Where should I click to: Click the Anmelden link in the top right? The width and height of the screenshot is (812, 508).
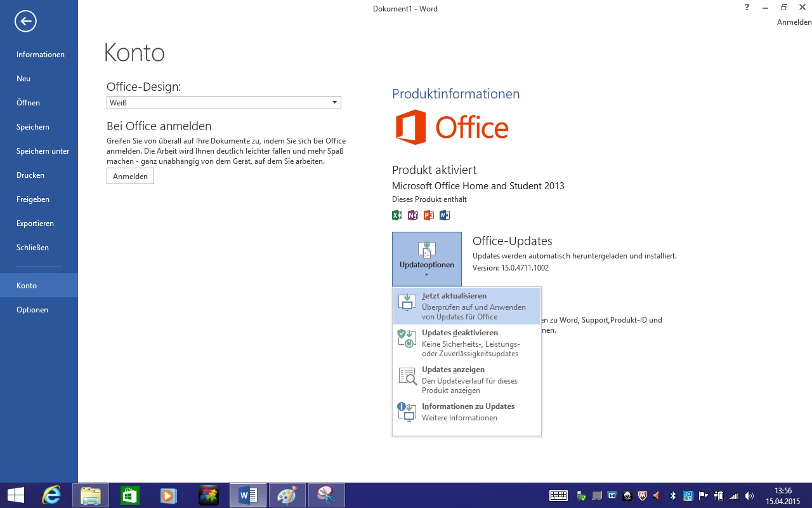(794, 22)
